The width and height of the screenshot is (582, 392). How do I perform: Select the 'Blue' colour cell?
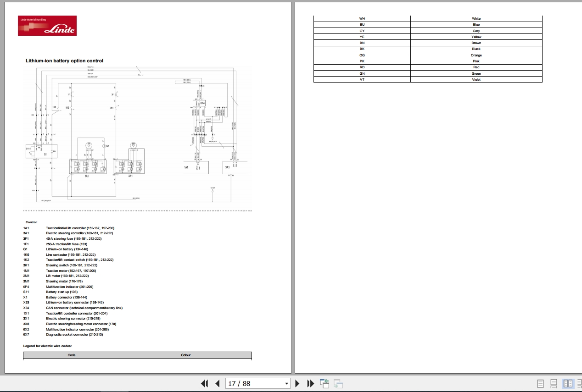pyautogui.click(x=476, y=25)
